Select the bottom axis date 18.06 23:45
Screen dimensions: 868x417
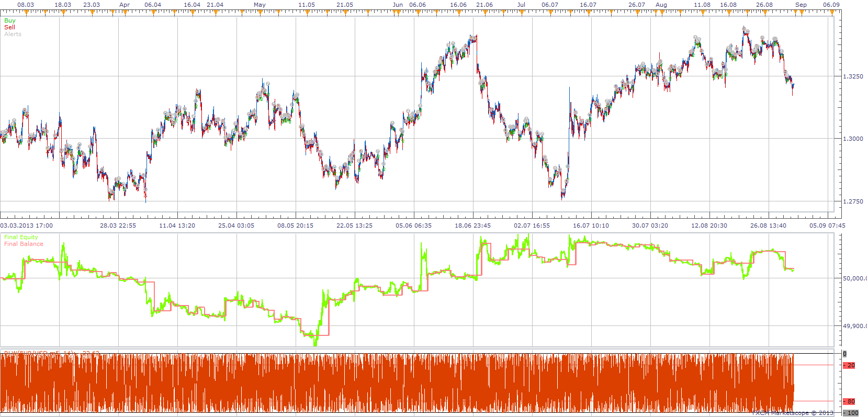click(x=473, y=226)
